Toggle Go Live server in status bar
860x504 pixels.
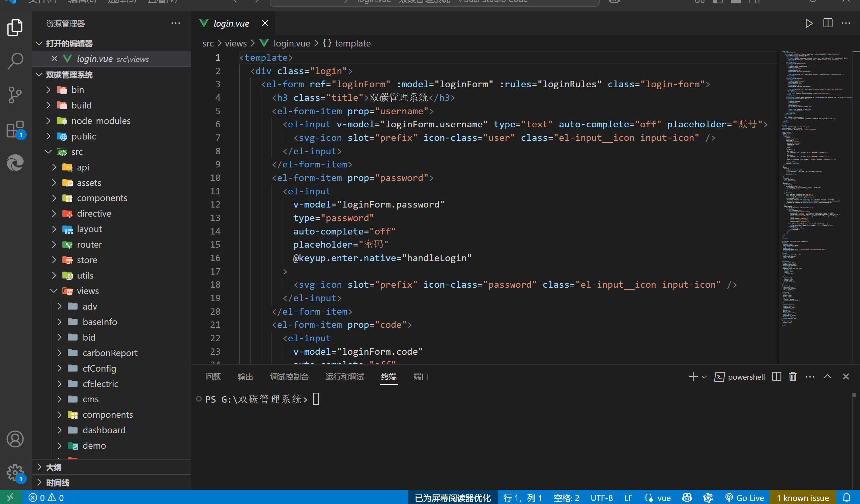coord(745,498)
